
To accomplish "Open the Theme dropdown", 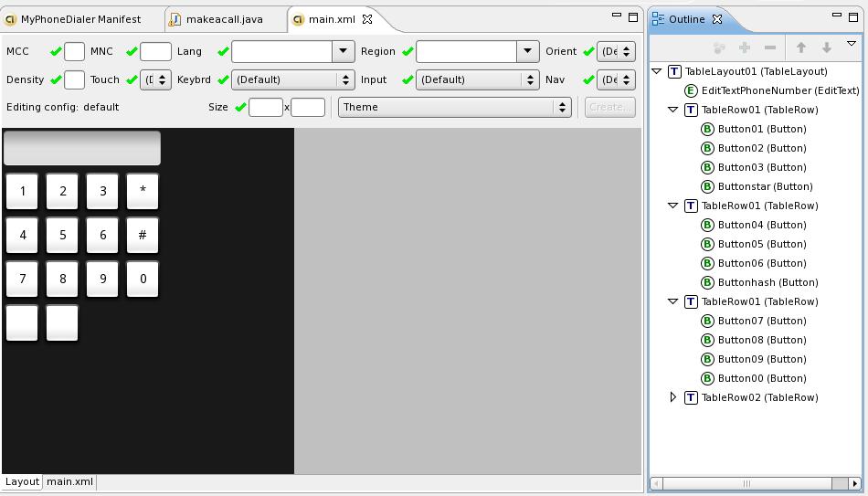I will (x=454, y=108).
